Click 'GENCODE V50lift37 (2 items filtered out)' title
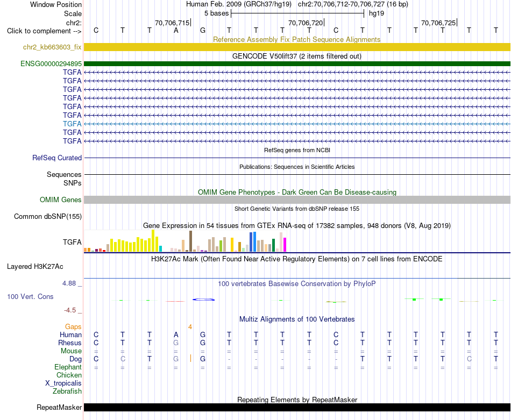 pyautogui.click(x=297, y=56)
